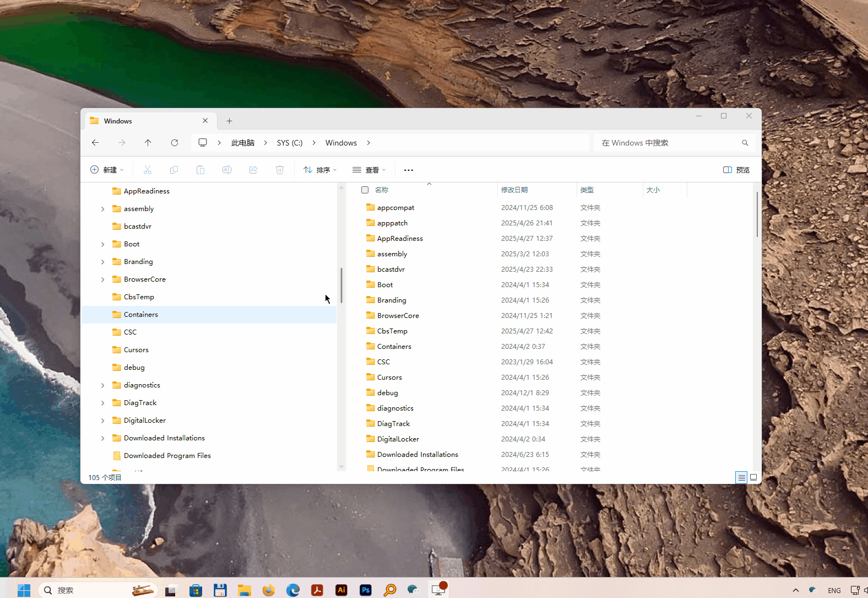Go forward with the right arrow
Screen dimensions: 868x598
122,143
